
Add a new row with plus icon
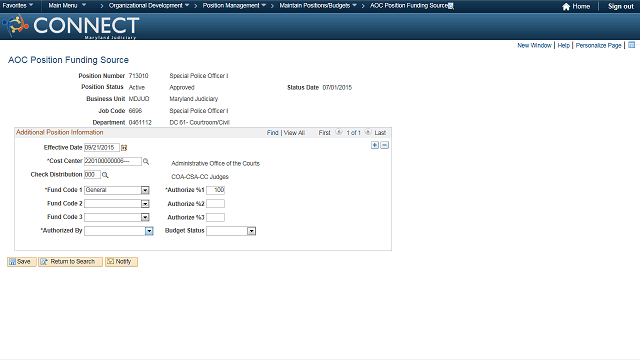(x=375, y=145)
